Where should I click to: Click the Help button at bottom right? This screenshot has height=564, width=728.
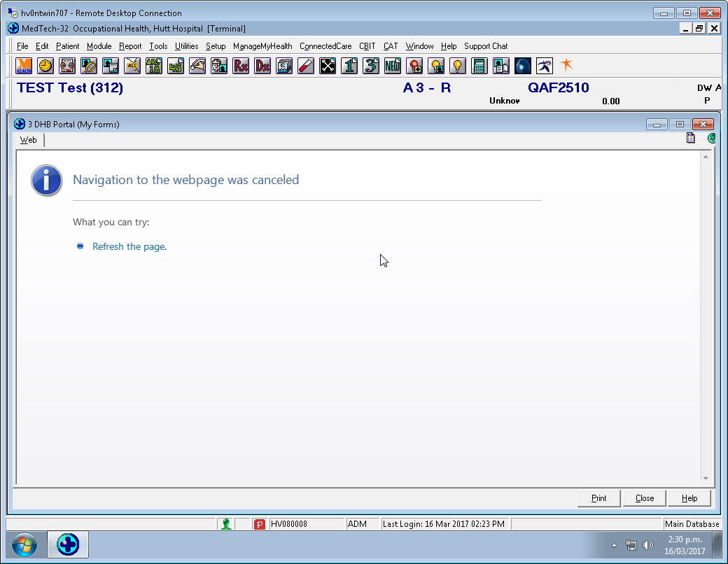(x=689, y=498)
